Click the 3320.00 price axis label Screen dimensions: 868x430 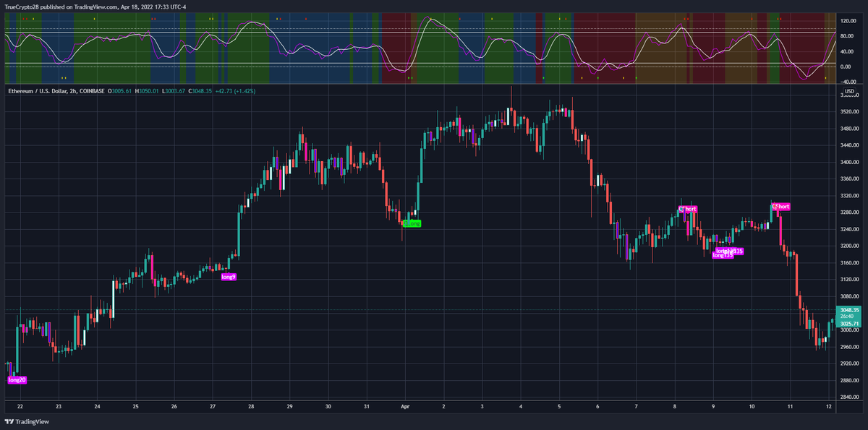(849, 195)
